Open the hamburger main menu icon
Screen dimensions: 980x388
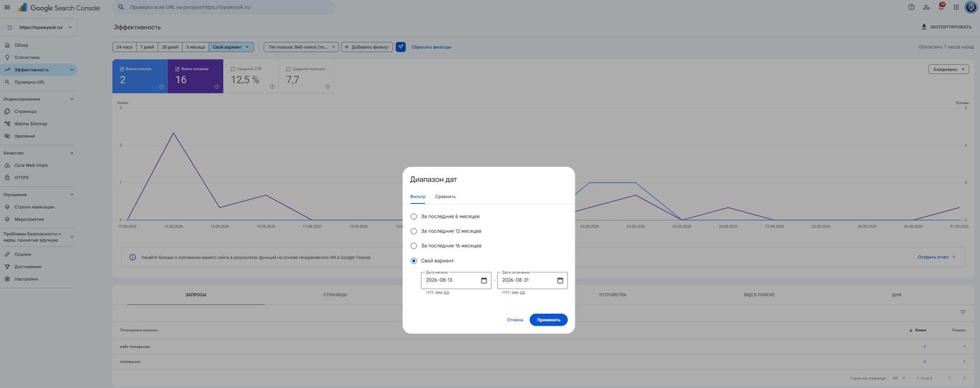point(7,7)
